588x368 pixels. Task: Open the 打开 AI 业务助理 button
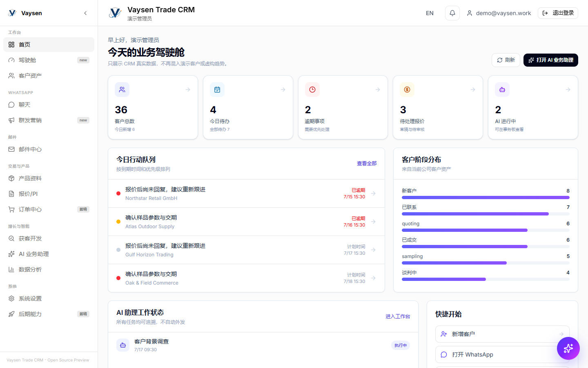[550, 60]
